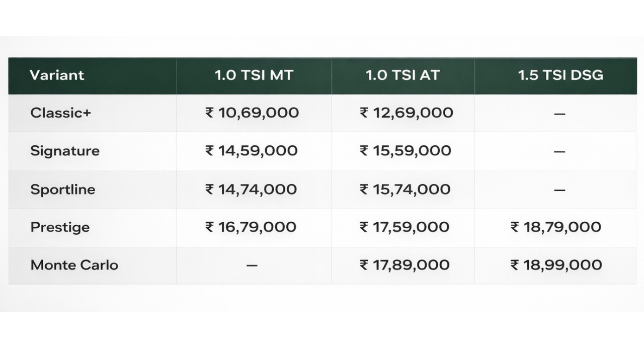
Task: Click Monte Carlo DSG price ₹ 18,99,000
Action: point(556,265)
